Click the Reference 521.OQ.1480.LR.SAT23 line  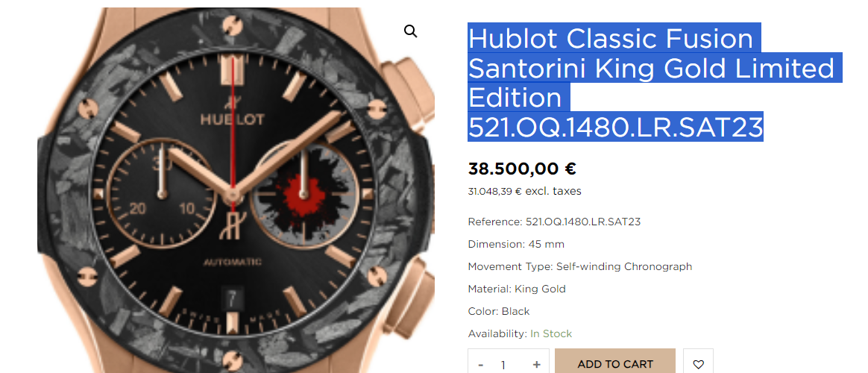tap(554, 222)
